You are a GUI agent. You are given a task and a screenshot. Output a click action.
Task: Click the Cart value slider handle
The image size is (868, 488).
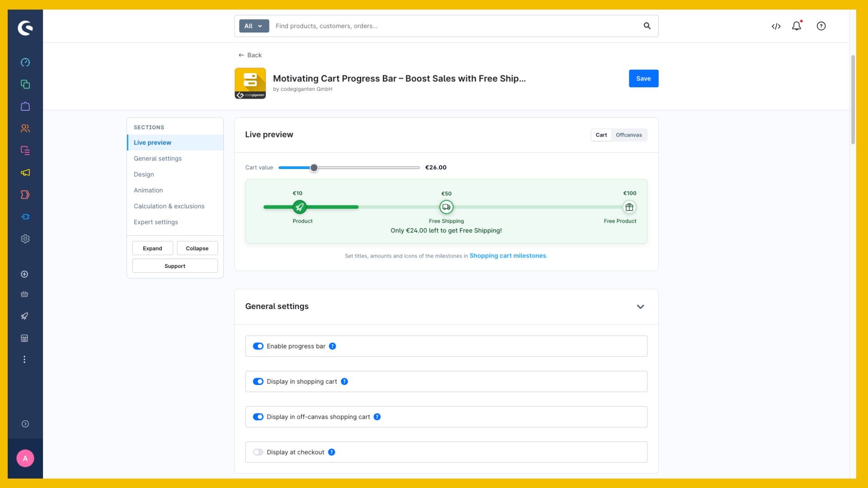coord(314,168)
